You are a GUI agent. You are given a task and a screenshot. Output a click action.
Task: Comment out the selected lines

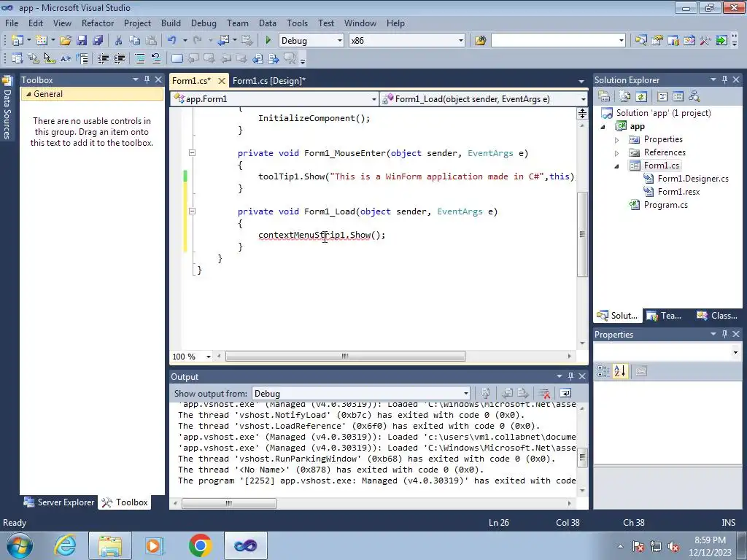click(139, 58)
